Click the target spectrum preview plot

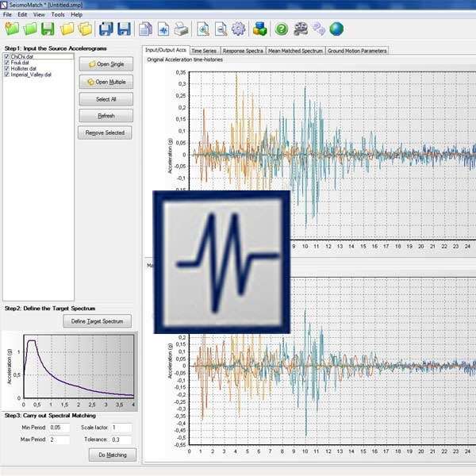(79, 366)
